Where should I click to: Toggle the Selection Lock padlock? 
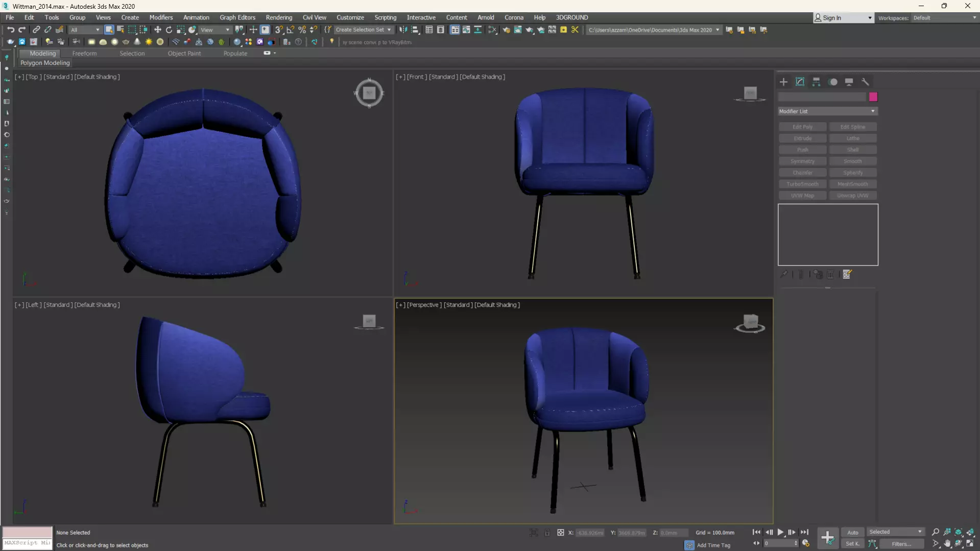tap(547, 533)
